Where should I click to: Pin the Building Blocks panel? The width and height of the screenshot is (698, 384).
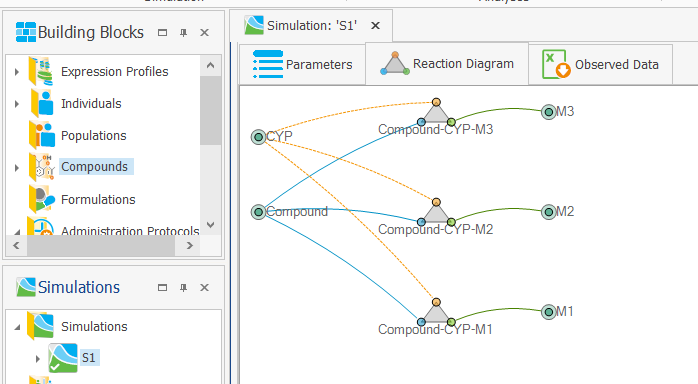(x=183, y=32)
